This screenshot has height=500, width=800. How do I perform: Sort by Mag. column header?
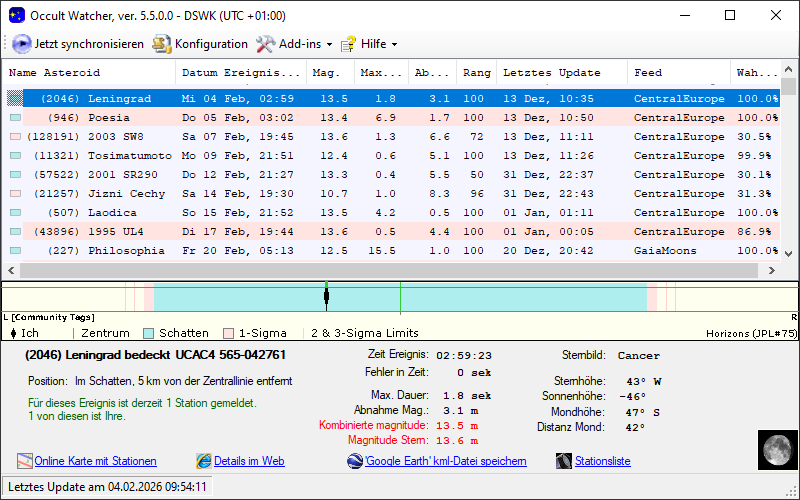coord(331,72)
